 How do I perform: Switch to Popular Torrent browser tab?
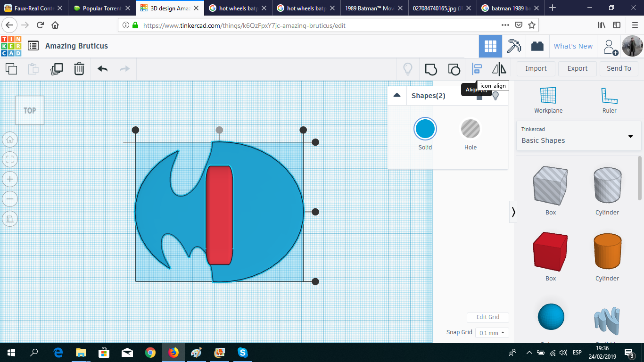tap(102, 8)
